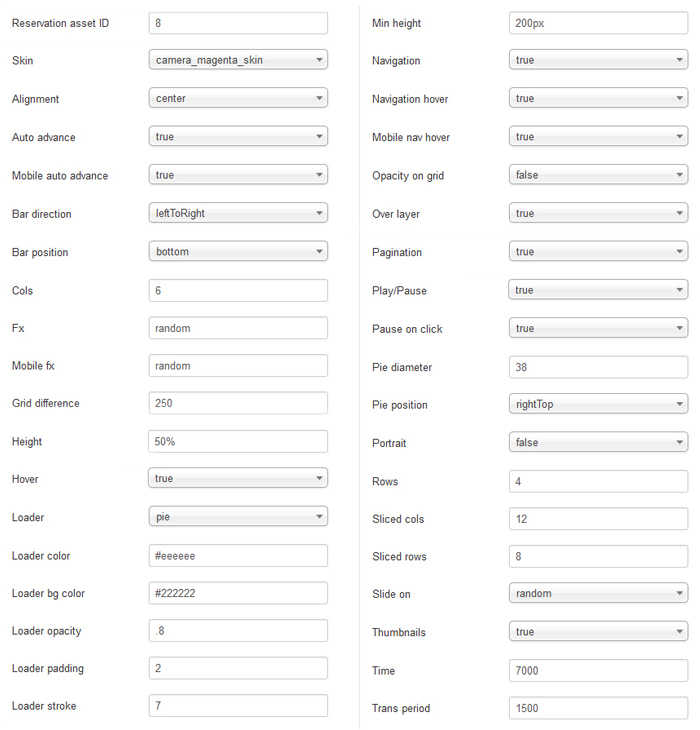Open the Pie position dropdown

(598, 405)
